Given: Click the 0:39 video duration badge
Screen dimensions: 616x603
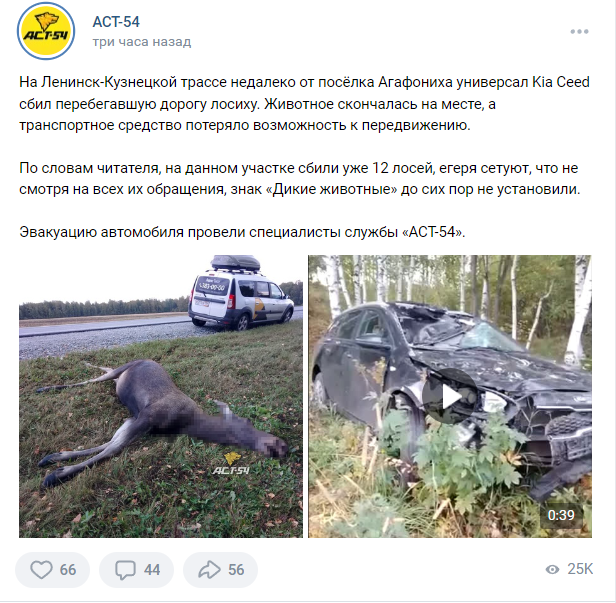Looking at the screenshot, I should [x=561, y=515].
